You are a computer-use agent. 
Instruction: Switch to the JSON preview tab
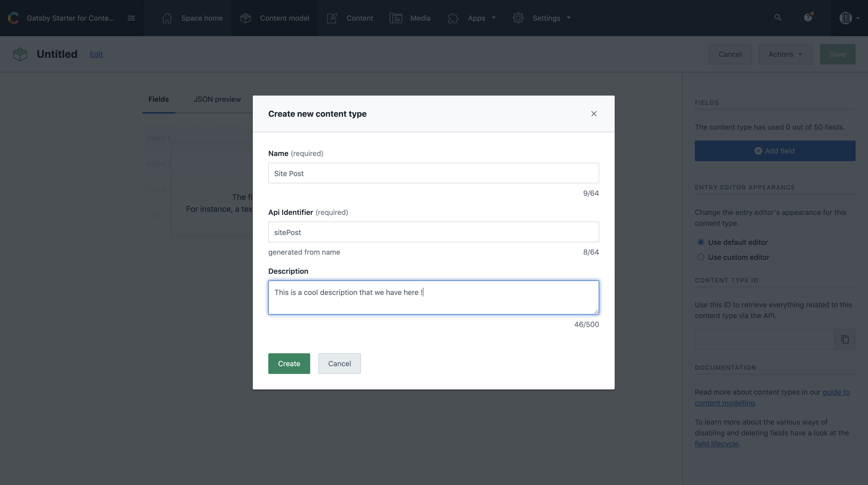(217, 99)
